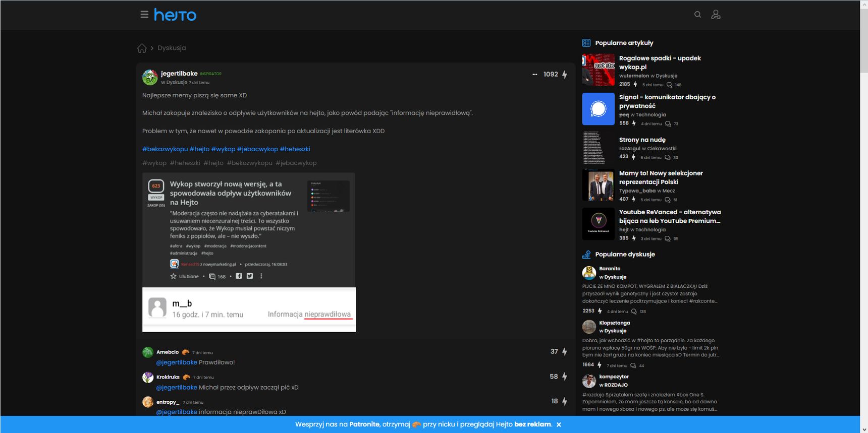
Task: Open comments icon of Baranito's discussion
Action: [x=634, y=312]
